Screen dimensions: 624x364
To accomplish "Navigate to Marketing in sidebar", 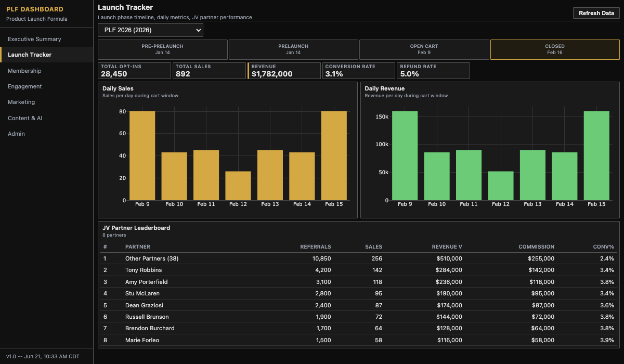I will 47,102.
